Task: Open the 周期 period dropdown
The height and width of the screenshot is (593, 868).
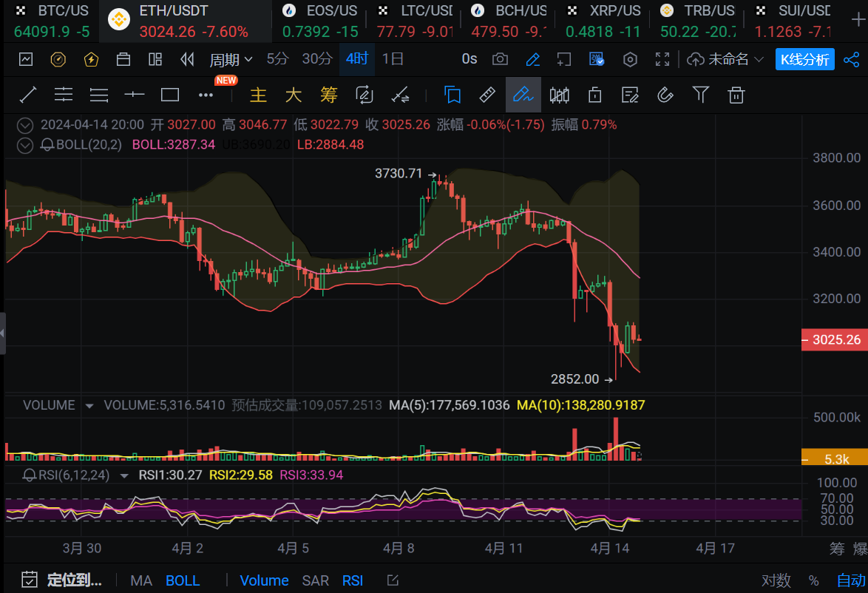Action: (231, 59)
